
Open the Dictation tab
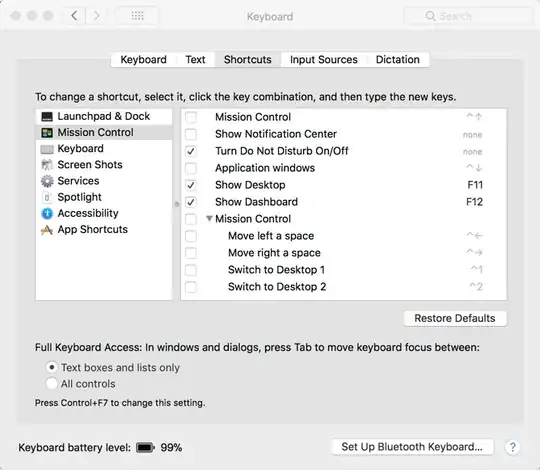click(398, 60)
